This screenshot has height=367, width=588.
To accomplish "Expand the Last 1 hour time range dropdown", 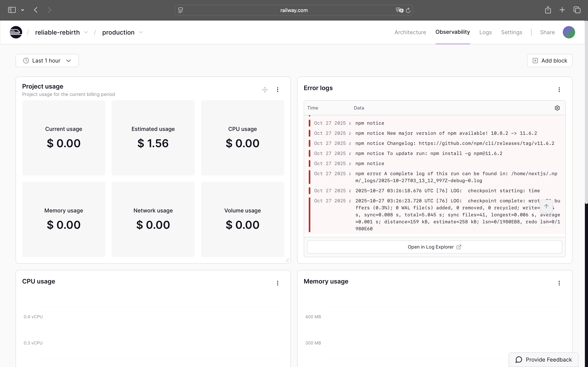I will pos(47,61).
